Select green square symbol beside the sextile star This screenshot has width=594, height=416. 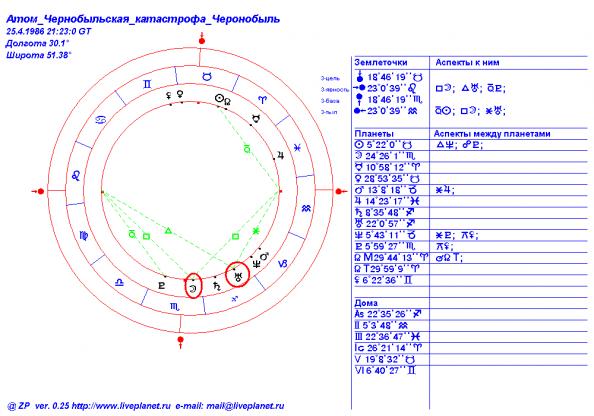235,236
